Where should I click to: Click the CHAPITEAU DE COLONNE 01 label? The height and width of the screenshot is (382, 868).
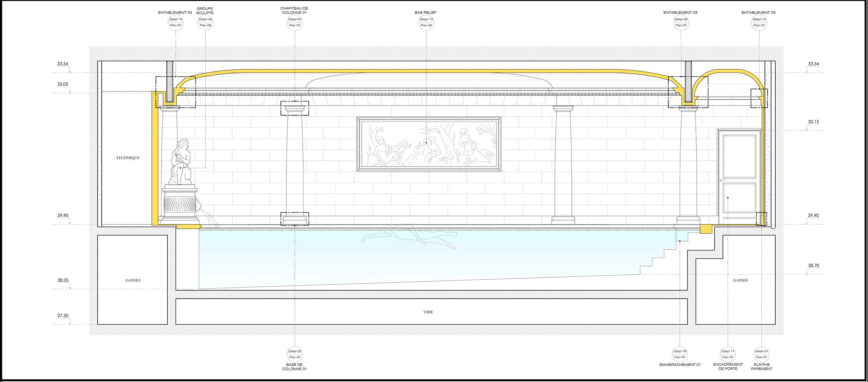coord(294,10)
